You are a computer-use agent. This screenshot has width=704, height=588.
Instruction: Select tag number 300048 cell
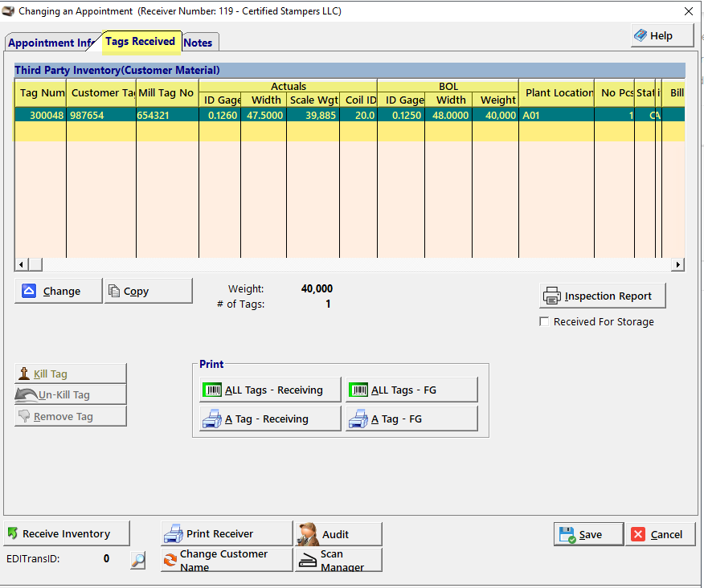tap(40, 115)
